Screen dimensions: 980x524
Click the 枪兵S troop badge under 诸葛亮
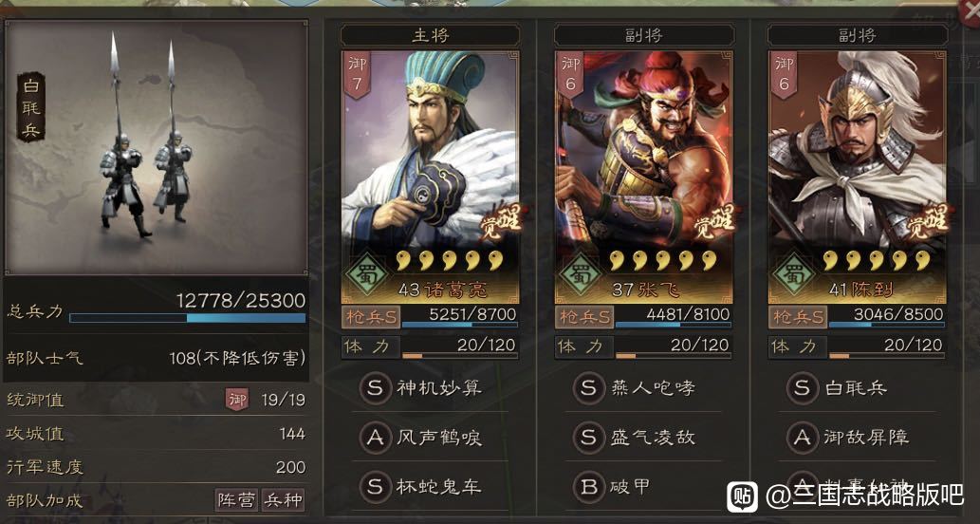(371, 316)
